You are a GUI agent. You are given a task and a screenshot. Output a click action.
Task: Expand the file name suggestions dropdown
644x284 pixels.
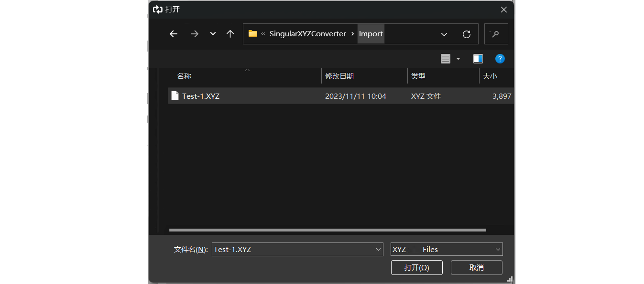pos(379,249)
